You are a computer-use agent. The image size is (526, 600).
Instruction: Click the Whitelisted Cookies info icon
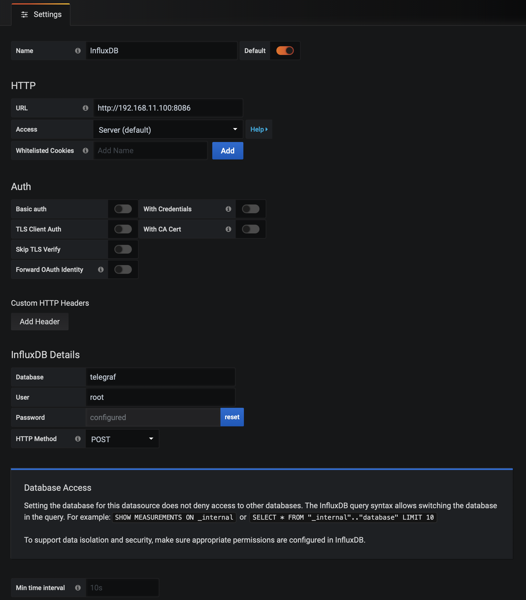tap(86, 150)
